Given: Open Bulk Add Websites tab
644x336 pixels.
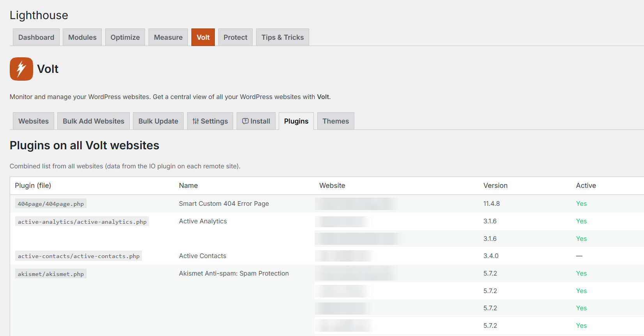Looking at the screenshot, I should click(x=94, y=121).
